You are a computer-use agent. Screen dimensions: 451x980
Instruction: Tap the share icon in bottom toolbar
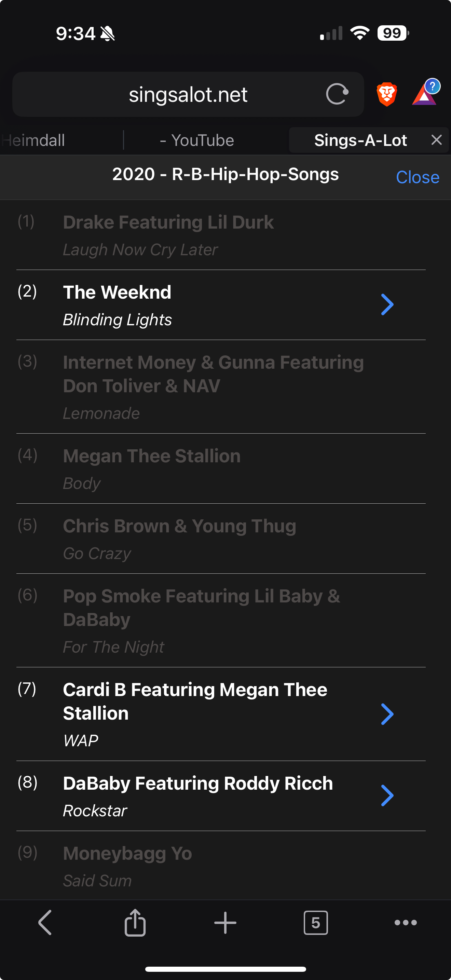(x=135, y=922)
